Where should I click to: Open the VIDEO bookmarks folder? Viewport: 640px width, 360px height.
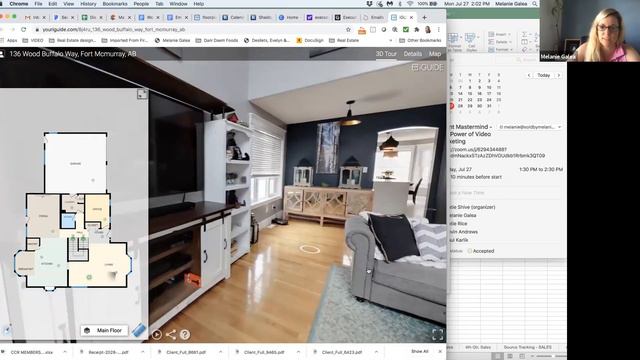click(x=33, y=40)
